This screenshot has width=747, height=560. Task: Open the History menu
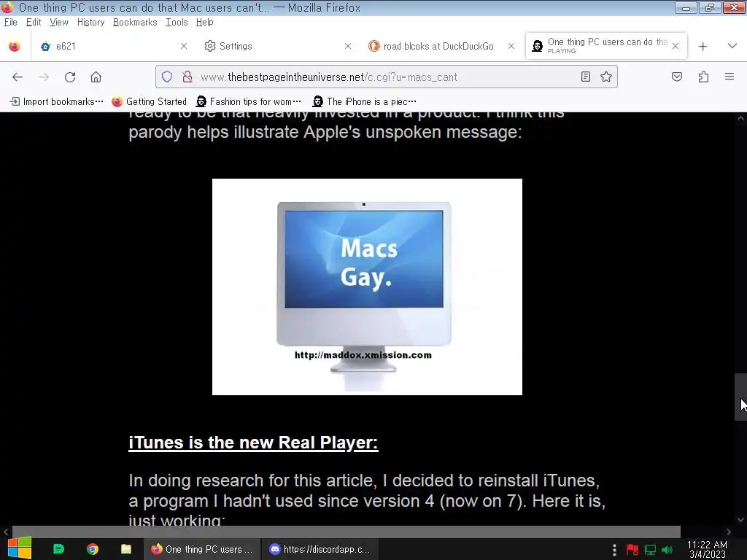91,23
